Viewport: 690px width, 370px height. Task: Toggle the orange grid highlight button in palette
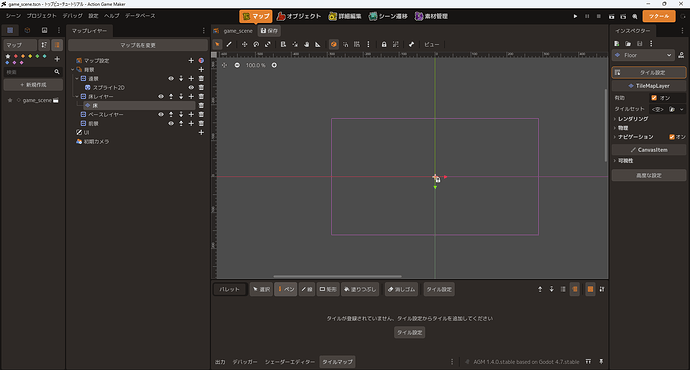tap(590, 289)
